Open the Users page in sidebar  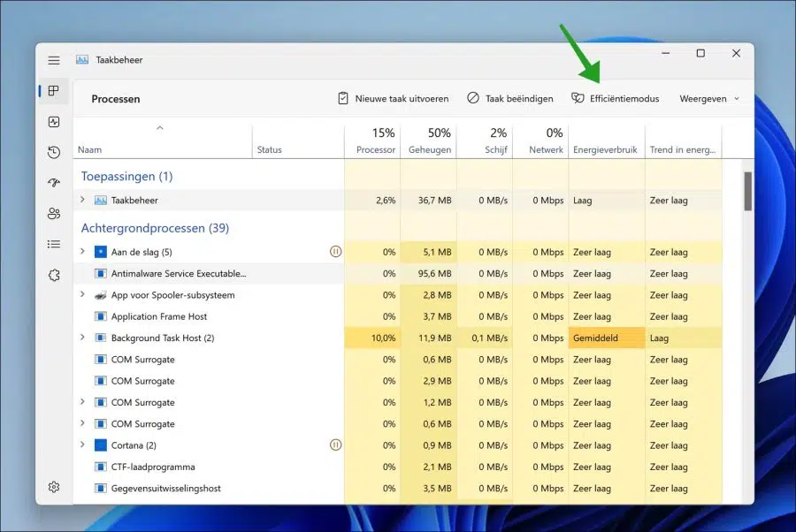pos(54,214)
